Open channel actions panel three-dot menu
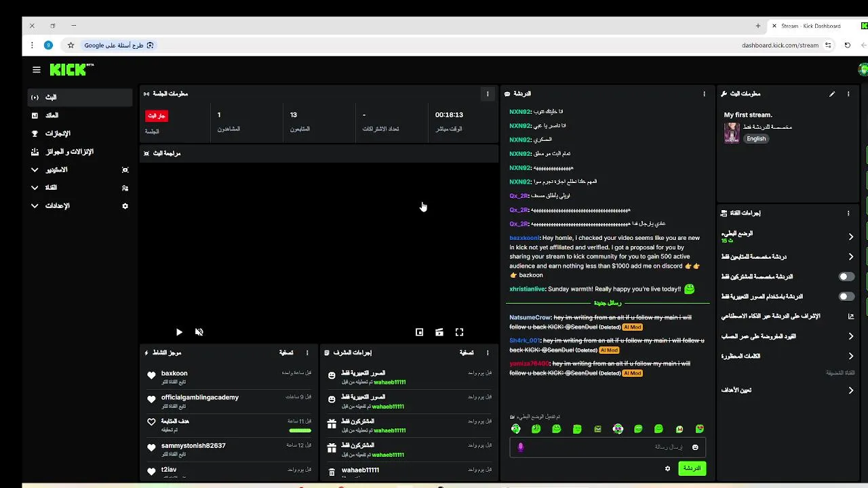Viewport: 868px width, 488px height. (x=848, y=213)
